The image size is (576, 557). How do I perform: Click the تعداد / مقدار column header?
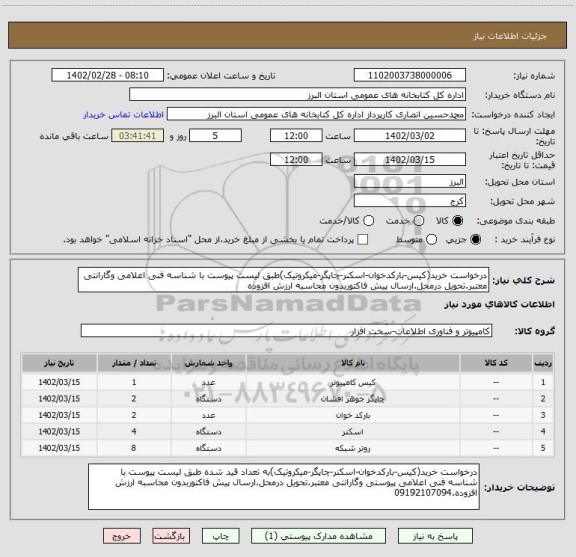(134, 363)
